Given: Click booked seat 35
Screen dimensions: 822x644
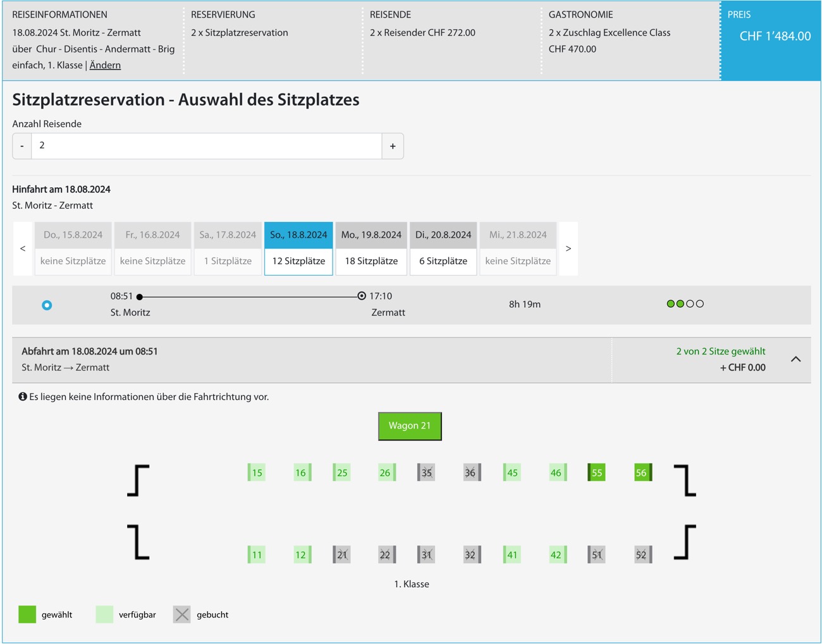Looking at the screenshot, I should point(426,473).
